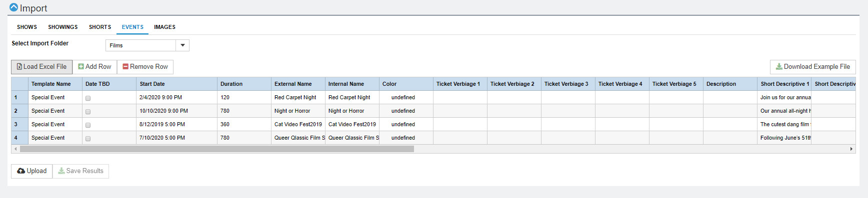868x198 pixels.
Task: Click the Ticket Verbiage 5 column header
Action: [676, 84]
